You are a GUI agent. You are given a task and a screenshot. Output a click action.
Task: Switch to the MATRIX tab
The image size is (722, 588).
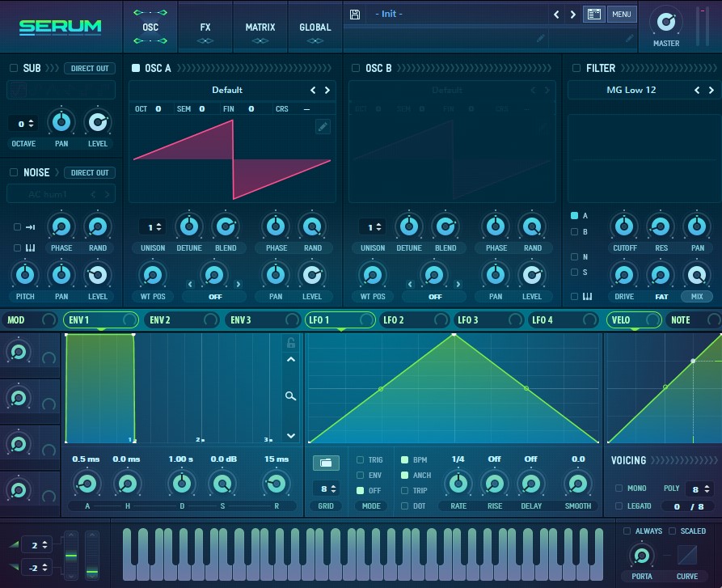click(x=260, y=27)
